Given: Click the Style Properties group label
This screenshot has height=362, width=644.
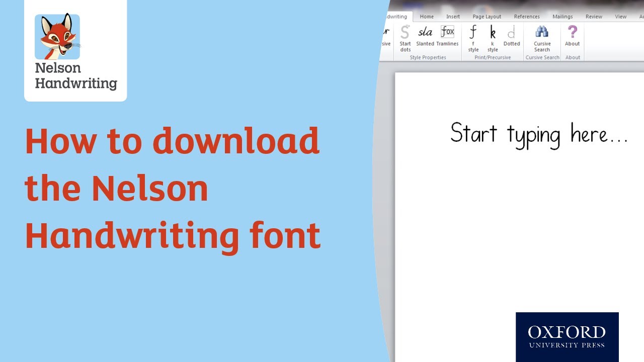Looking at the screenshot, I should point(428,57).
